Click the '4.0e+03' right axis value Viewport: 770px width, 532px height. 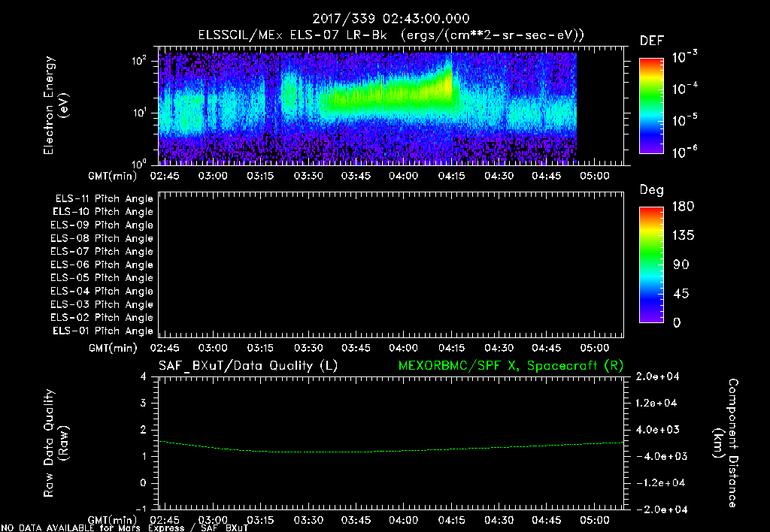tap(657, 429)
